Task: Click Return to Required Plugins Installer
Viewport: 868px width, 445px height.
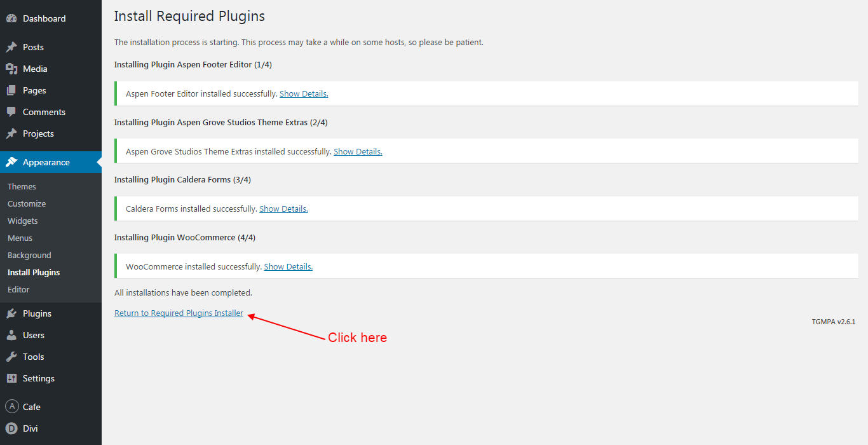Action: [x=179, y=313]
